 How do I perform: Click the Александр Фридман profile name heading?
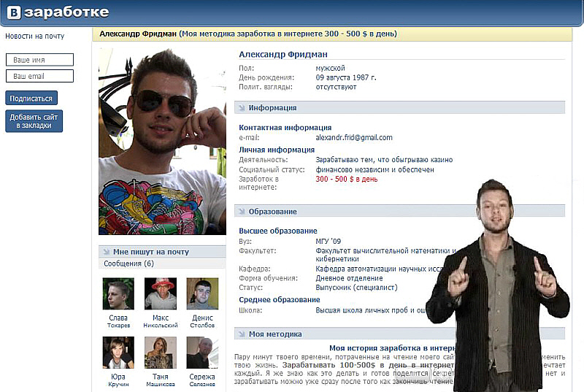click(283, 54)
